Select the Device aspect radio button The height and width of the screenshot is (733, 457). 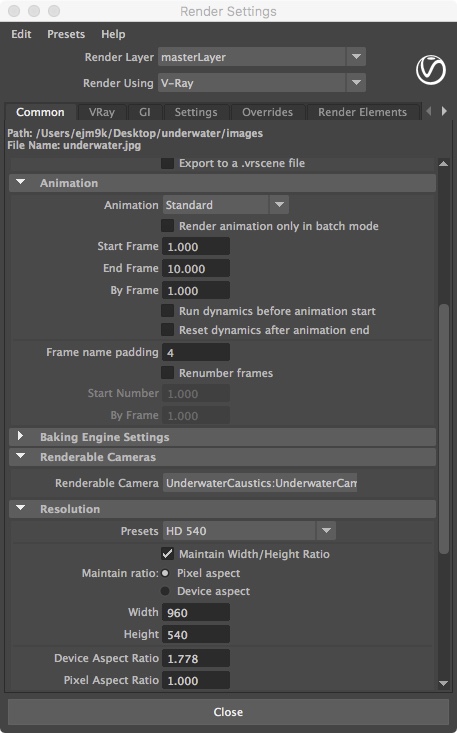click(165, 591)
